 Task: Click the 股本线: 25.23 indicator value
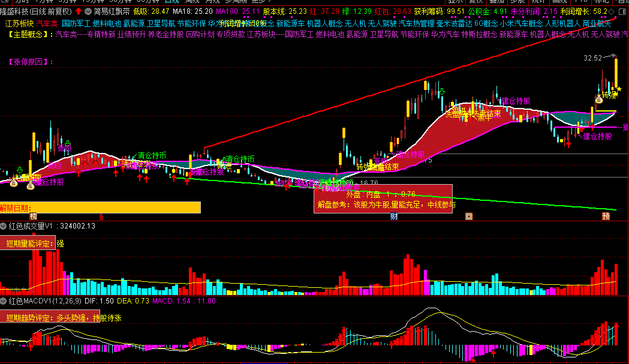(x=285, y=11)
